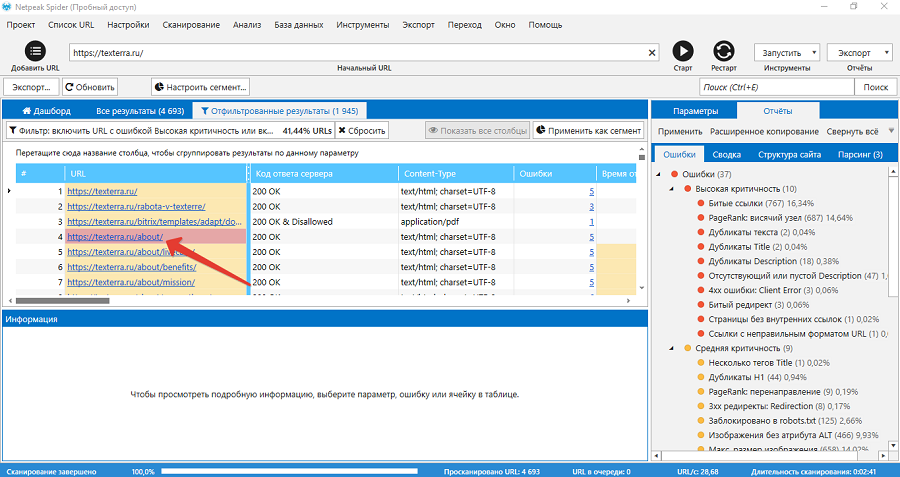This screenshot has width=900, height=477.
Task: Switch to the Отчёты panel tab
Action: 778,111
